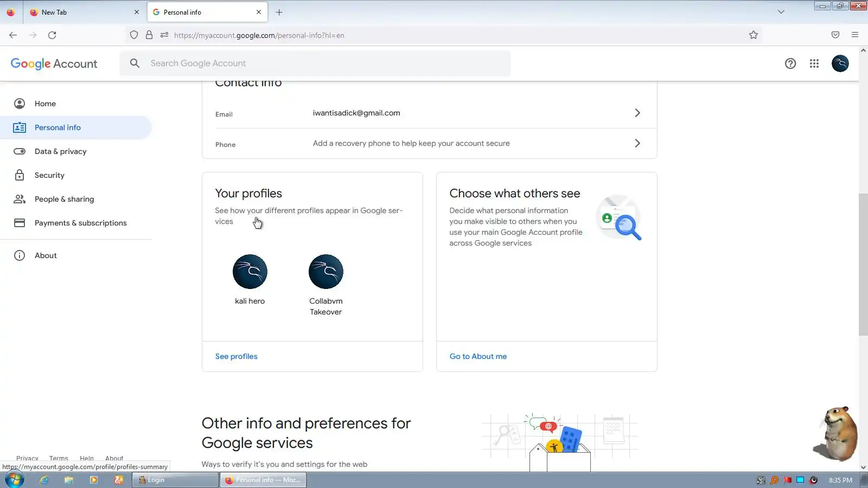Open the tracking protection shield icon
This screenshot has height=488, width=868.
pos(134,35)
